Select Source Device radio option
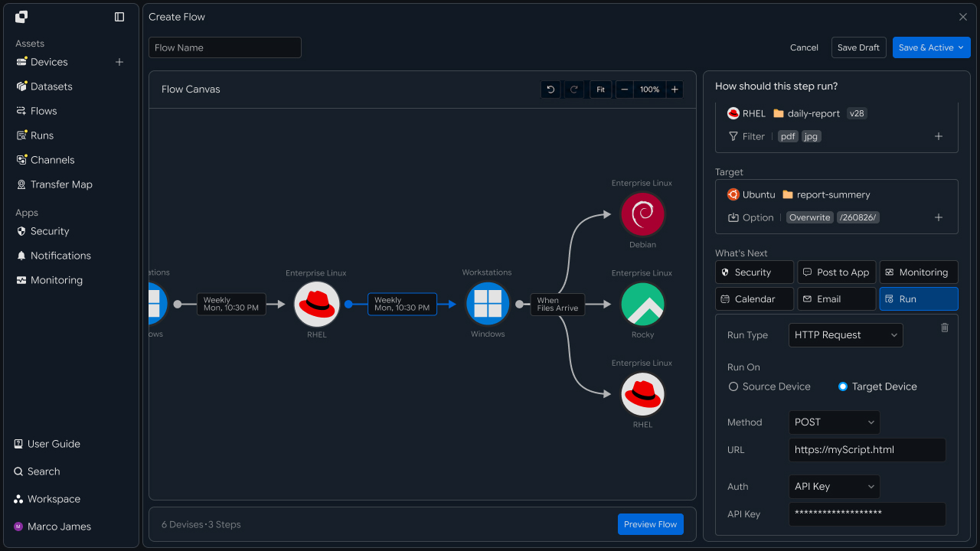980x551 pixels. pyautogui.click(x=769, y=386)
